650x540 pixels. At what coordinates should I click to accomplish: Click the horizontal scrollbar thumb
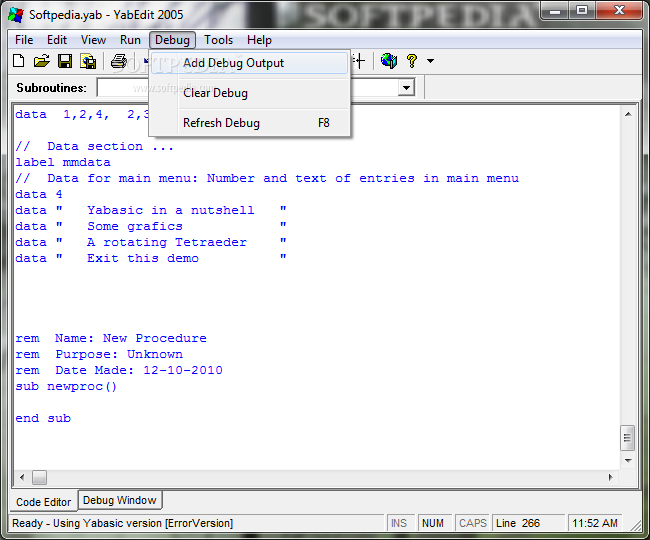pos(39,477)
